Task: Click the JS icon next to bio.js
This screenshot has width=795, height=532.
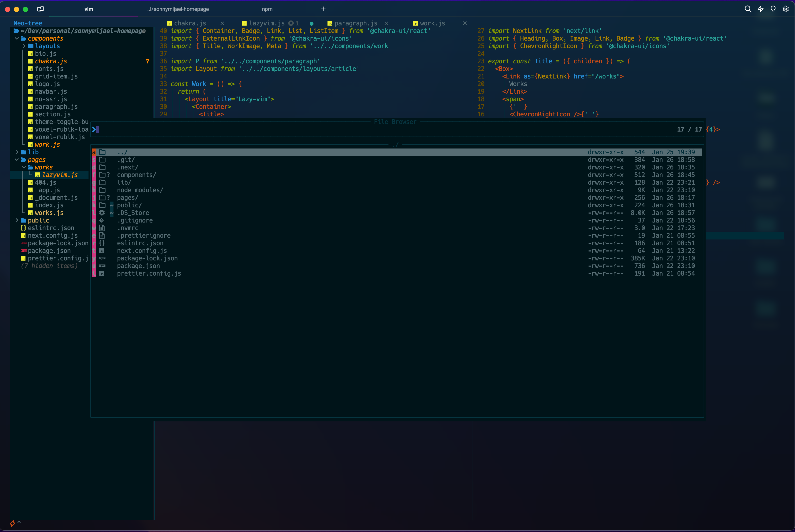Action: (x=30, y=54)
